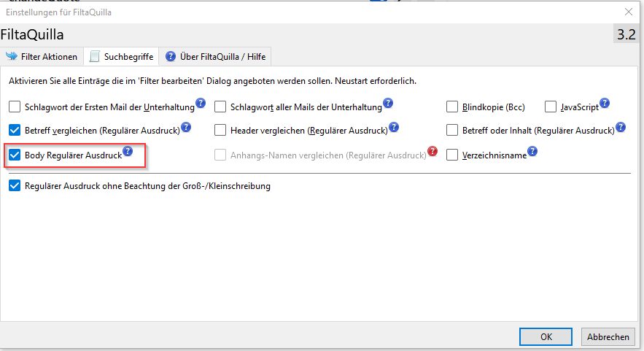Open help icon for Betreff vergleichen
This screenshot has height=351, width=644.
point(186,127)
